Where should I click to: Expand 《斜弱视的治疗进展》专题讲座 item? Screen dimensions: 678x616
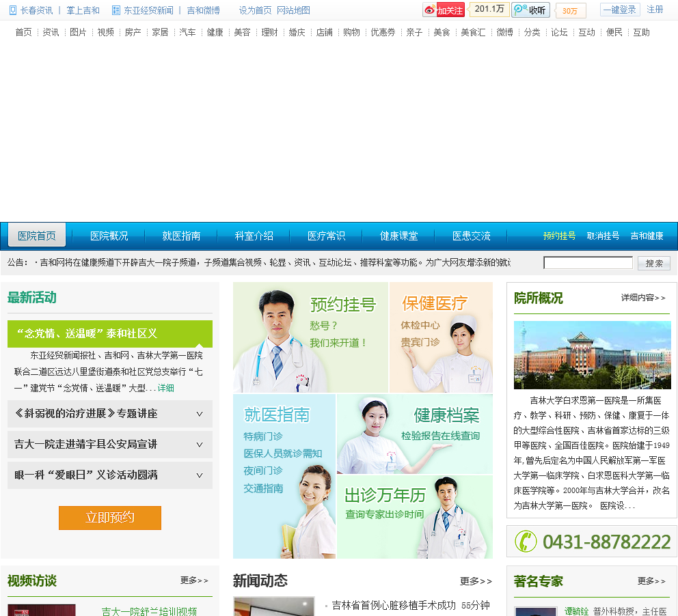click(110, 414)
